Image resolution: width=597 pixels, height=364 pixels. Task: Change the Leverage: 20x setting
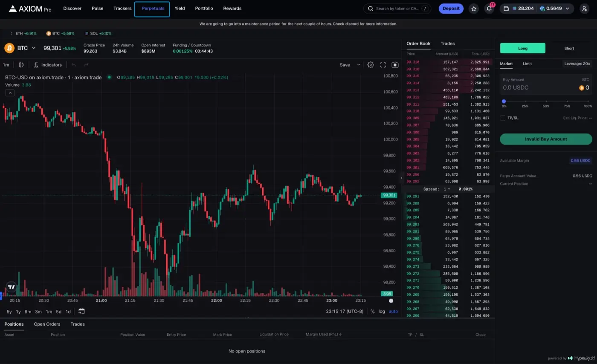pos(577,64)
